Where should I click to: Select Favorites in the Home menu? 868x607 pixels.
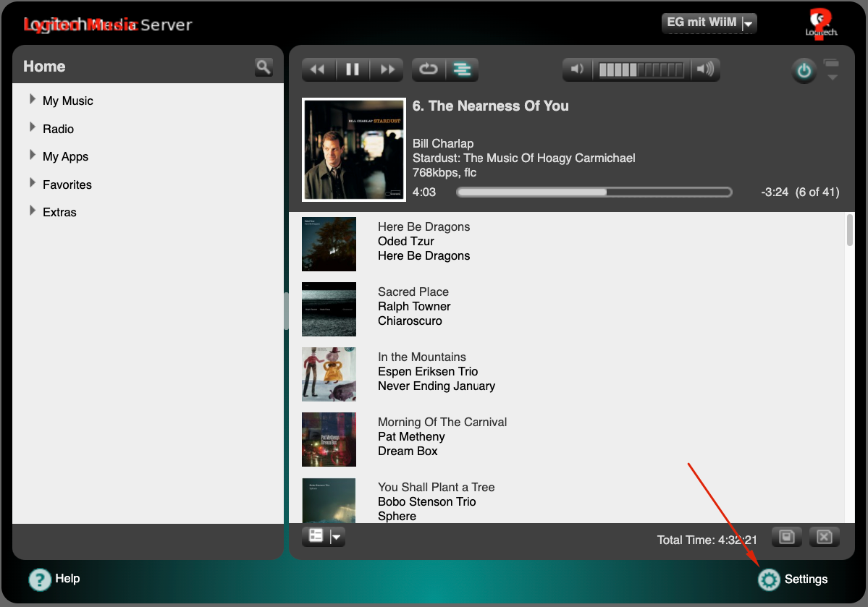[67, 184]
